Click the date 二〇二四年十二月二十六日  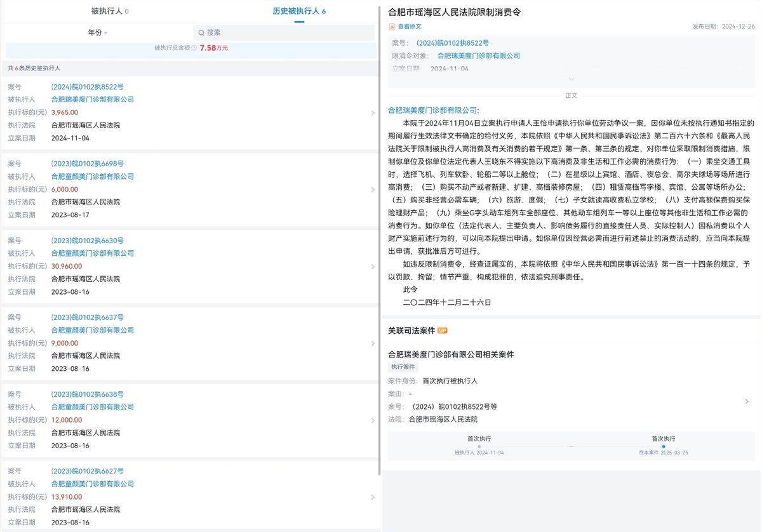click(447, 302)
